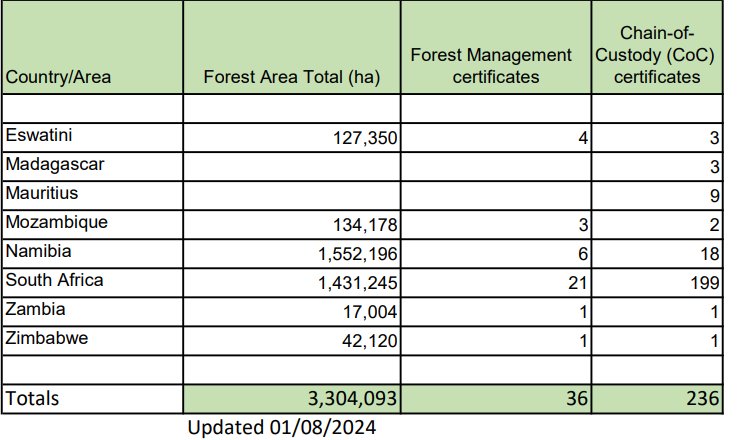This screenshot has height=440, width=740.
Task: Click the South Africa row label
Action: (x=54, y=280)
